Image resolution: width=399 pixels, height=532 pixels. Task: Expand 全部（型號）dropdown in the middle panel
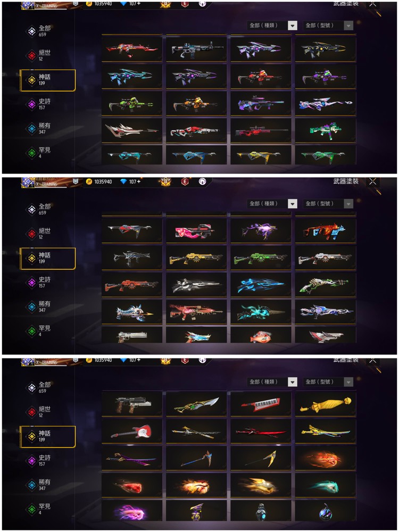pos(328,204)
